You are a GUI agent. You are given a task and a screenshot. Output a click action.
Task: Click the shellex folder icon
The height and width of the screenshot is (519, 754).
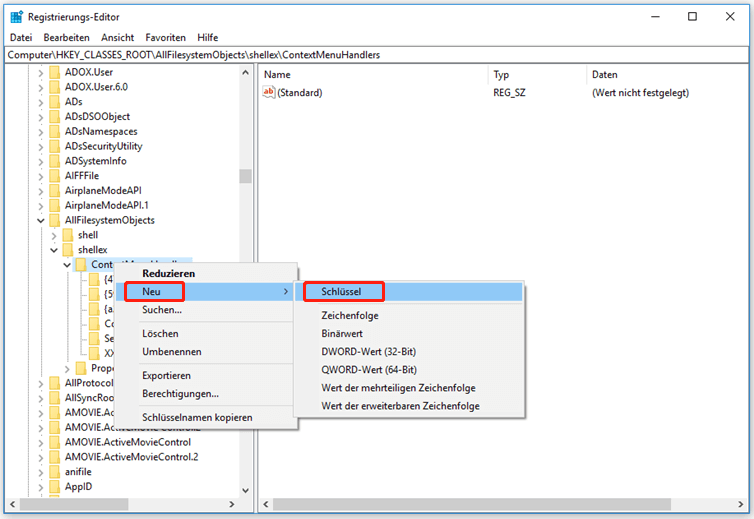pyautogui.click(x=67, y=250)
